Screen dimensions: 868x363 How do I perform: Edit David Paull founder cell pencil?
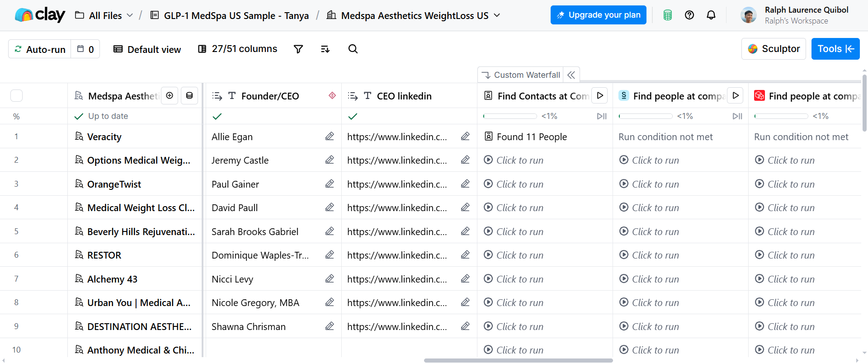click(x=330, y=207)
